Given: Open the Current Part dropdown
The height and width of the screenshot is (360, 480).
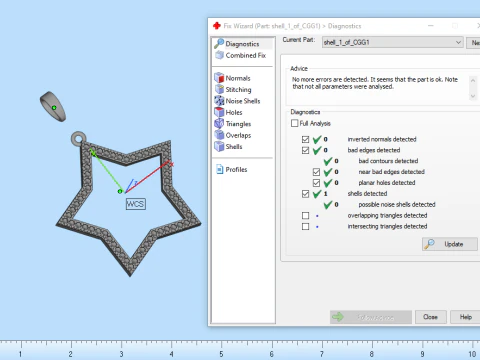Looking at the screenshot, I should pos(393,42).
